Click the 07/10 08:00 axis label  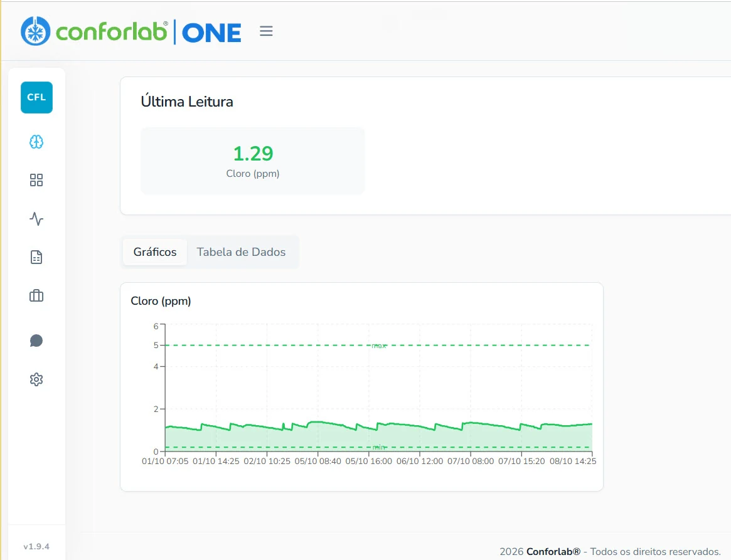(471, 461)
